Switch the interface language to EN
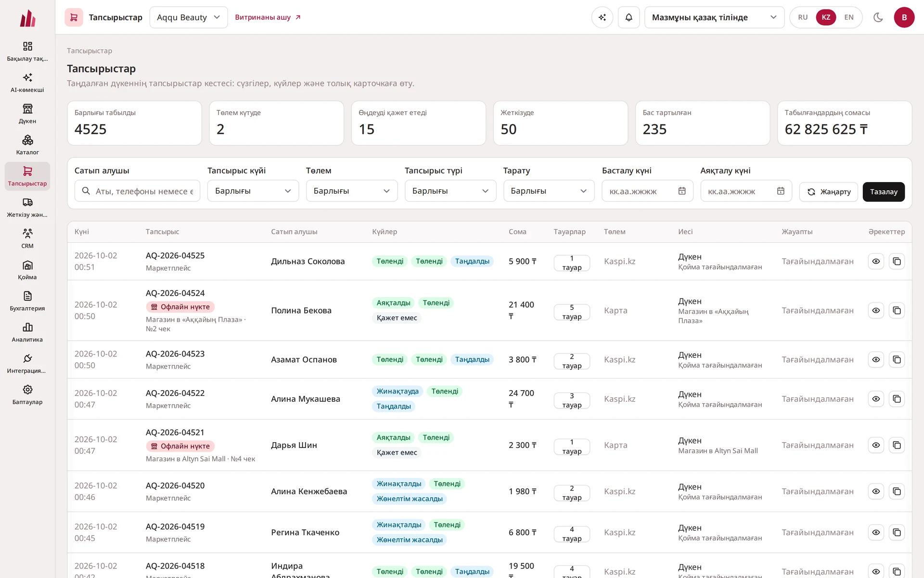 pos(849,17)
